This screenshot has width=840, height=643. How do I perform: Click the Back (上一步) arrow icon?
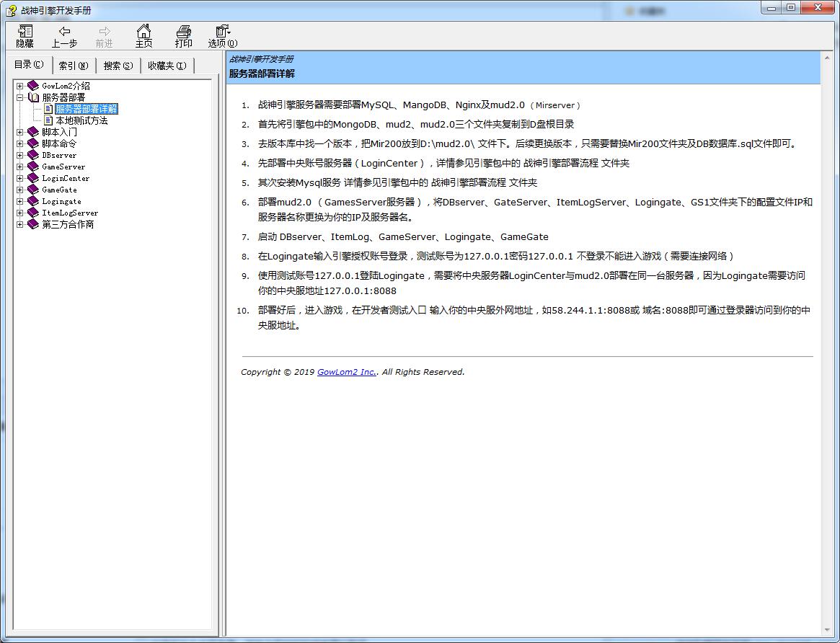[x=64, y=32]
